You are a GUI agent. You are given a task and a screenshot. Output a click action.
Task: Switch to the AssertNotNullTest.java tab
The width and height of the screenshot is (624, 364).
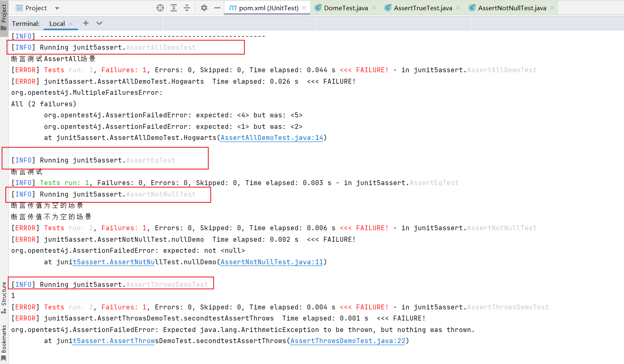point(511,8)
